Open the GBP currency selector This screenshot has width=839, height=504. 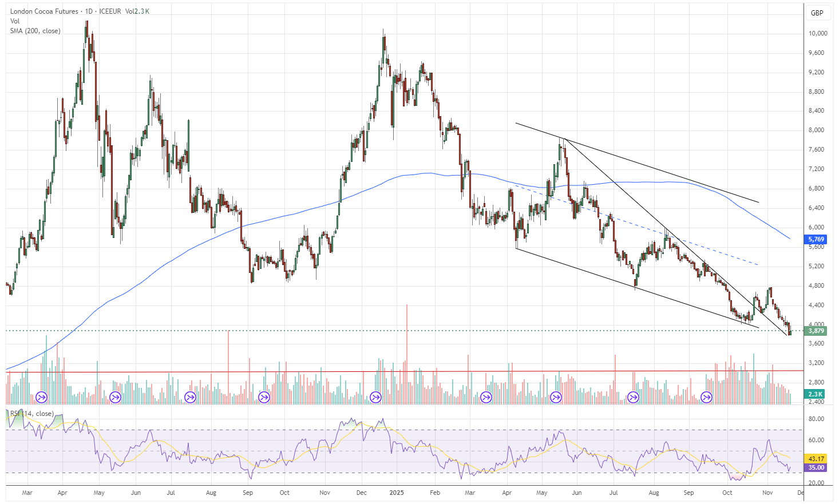point(817,13)
